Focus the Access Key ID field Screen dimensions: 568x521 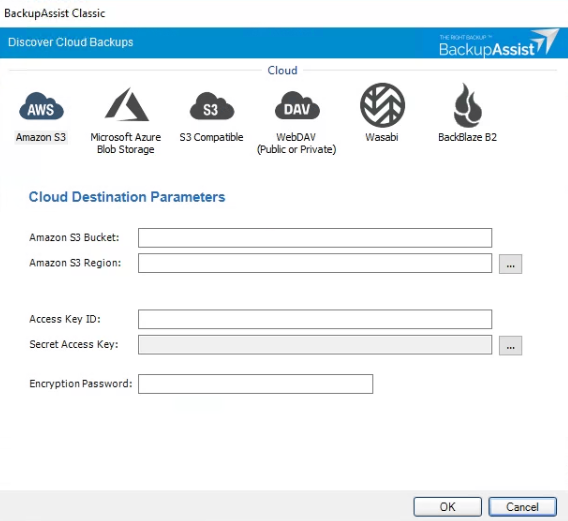[x=315, y=319]
